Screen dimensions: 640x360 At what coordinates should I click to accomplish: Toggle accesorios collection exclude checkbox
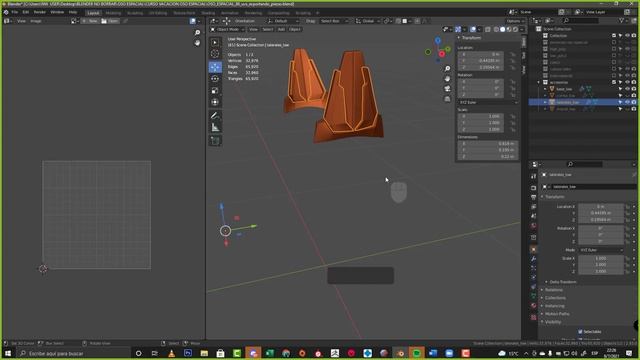click(614, 82)
